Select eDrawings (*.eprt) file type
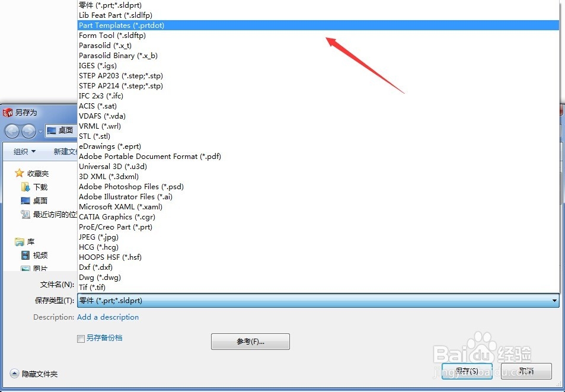Screen dimensions: 565x392 [x=318, y=146]
